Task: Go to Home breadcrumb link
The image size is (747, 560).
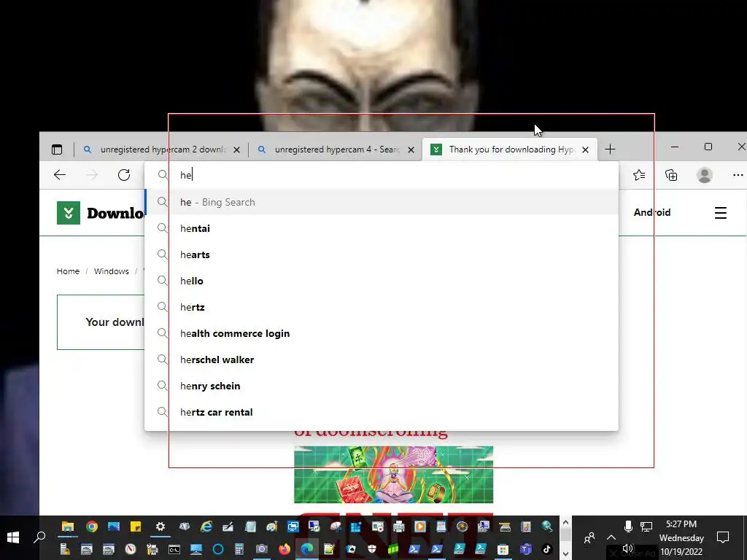Action: [68, 271]
